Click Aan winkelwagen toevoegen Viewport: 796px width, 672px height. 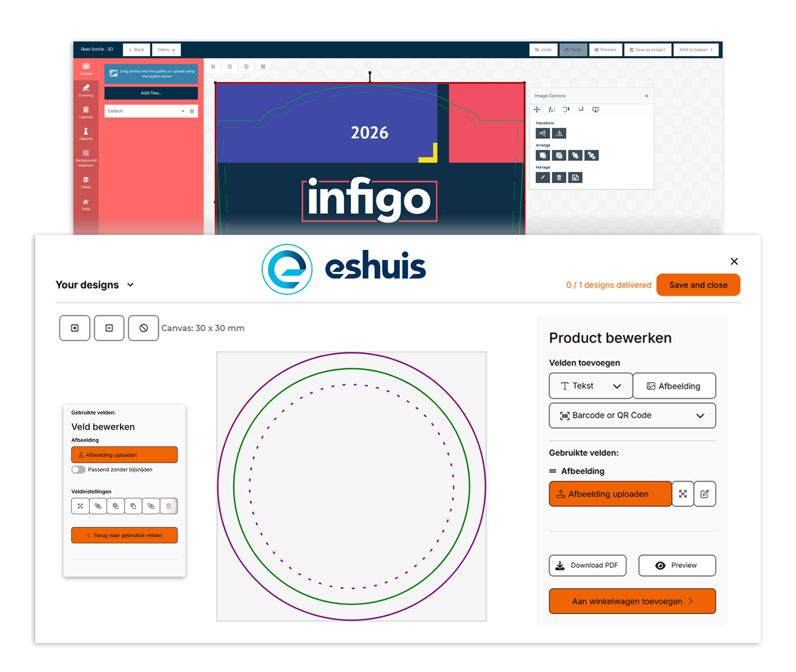pos(632,601)
